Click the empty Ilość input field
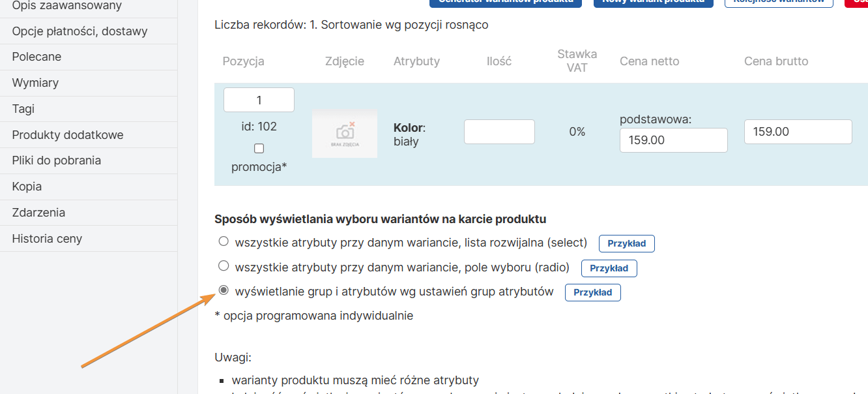868x394 pixels. 499,132
